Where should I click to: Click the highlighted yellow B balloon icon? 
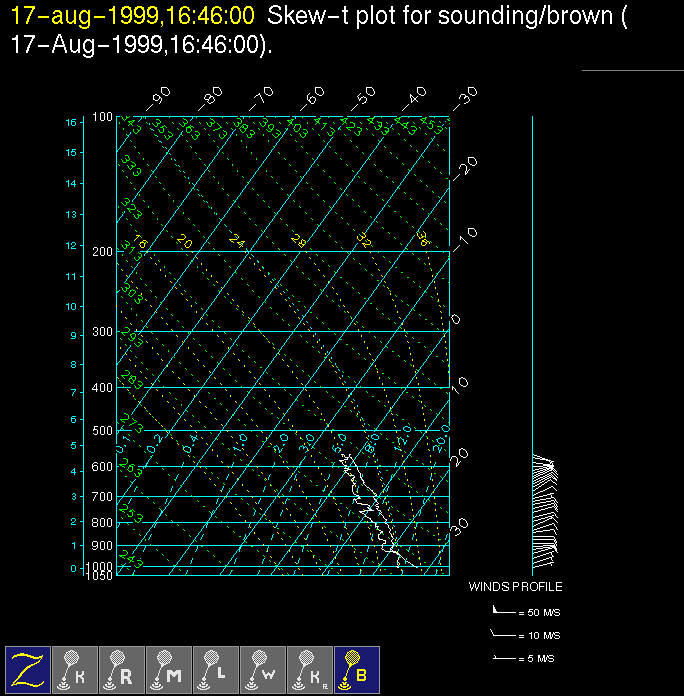357,669
